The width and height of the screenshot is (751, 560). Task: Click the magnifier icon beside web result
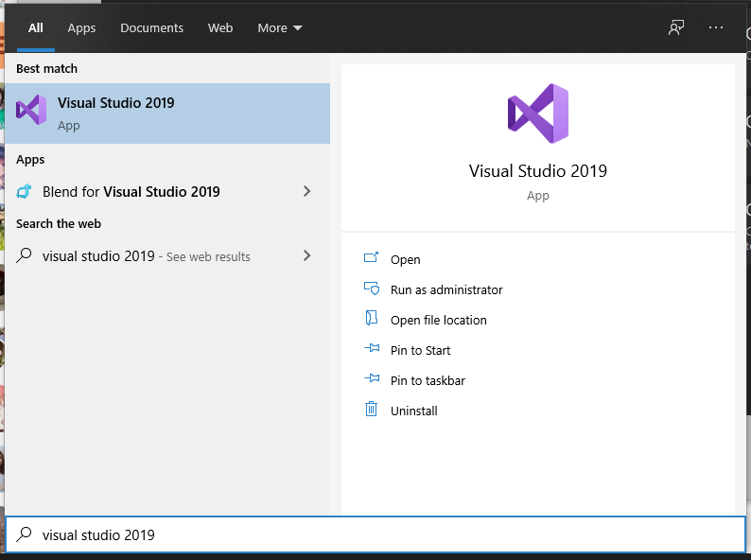[x=24, y=255]
